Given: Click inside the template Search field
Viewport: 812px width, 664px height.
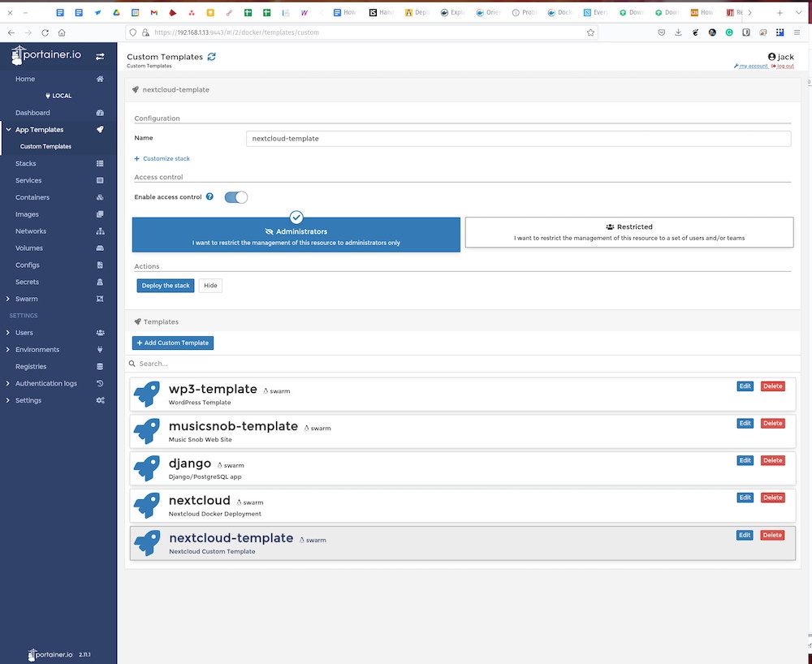Looking at the screenshot, I should pos(244,363).
